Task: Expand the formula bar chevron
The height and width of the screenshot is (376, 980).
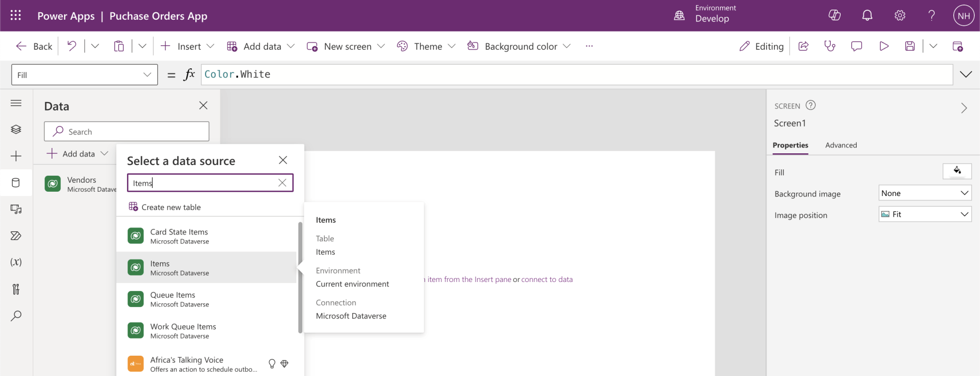Action: (966, 74)
